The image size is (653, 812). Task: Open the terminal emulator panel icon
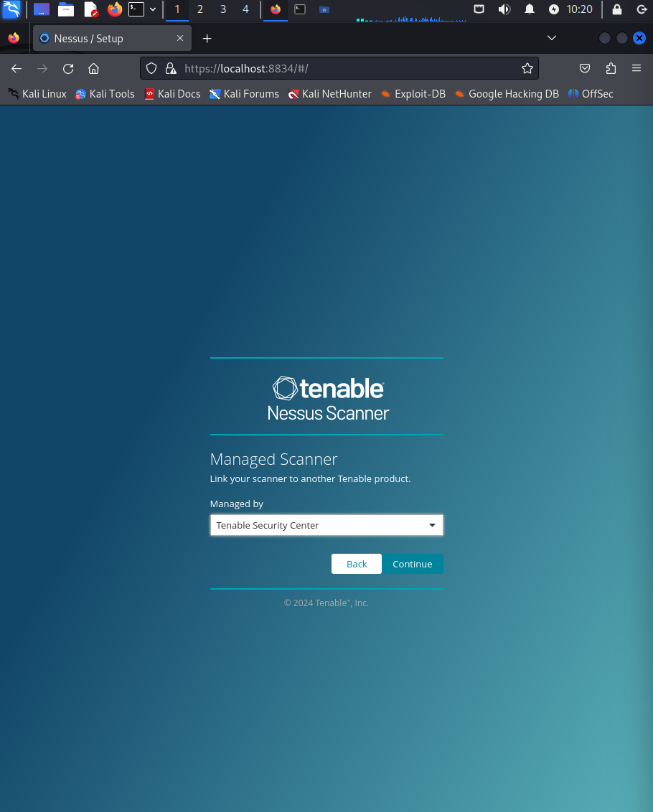click(136, 9)
